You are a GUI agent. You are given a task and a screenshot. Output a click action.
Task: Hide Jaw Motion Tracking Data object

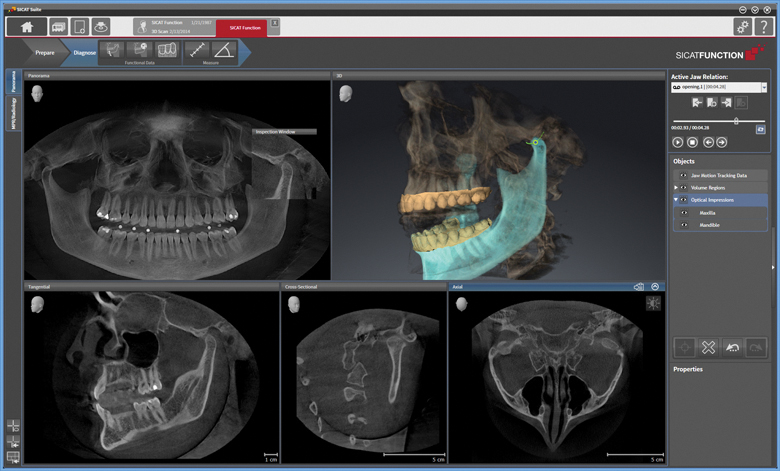[683, 175]
